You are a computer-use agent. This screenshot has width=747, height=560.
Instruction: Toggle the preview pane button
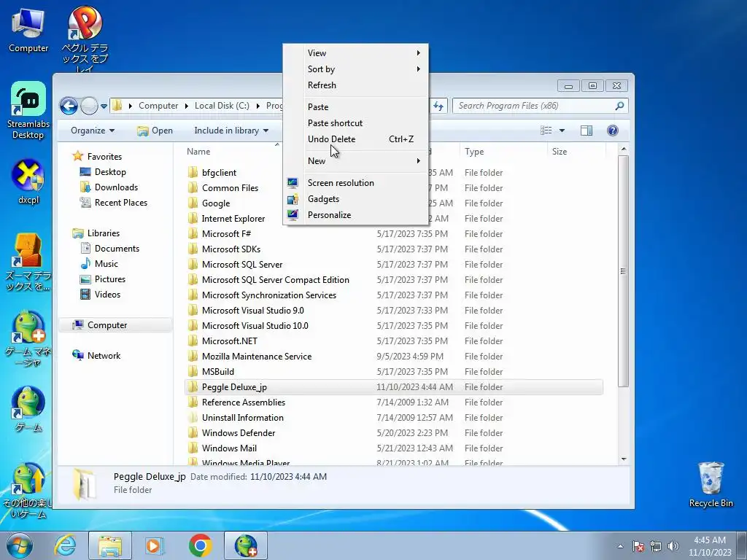pyautogui.click(x=587, y=131)
